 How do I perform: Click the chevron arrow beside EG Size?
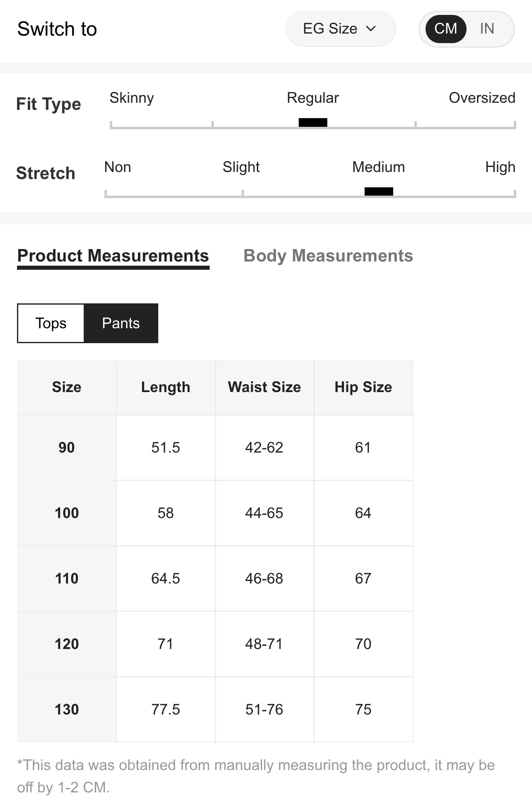(371, 29)
